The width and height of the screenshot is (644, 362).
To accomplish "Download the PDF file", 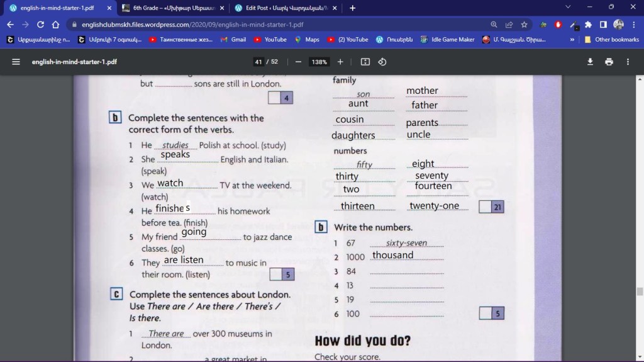I will (590, 62).
